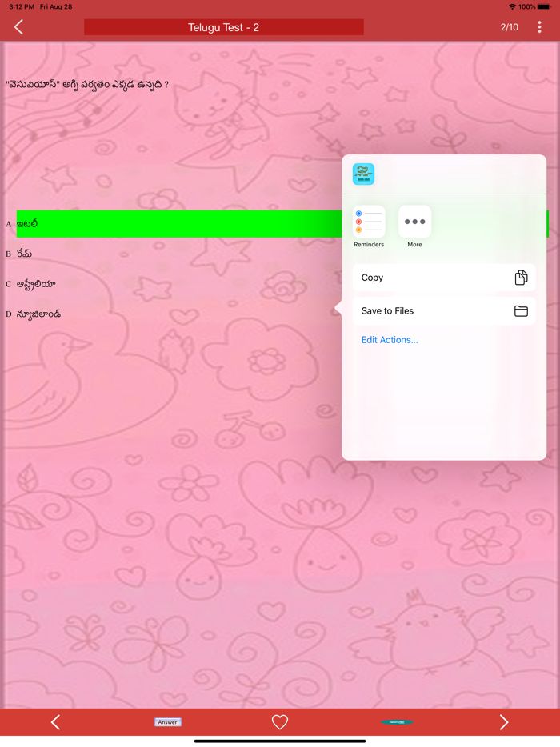The image size is (560, 747).
Task: Go to the next question arrow
Action: (504, 722)
